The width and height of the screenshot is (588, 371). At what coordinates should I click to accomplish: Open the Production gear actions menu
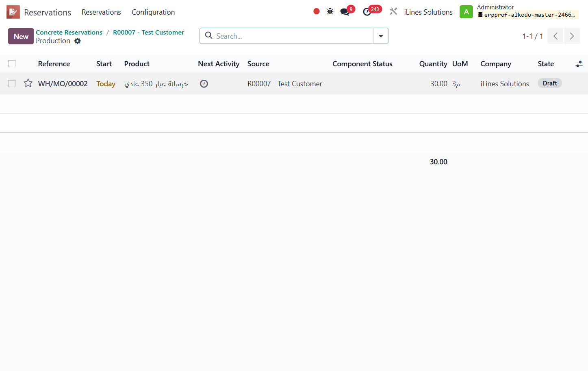(x=78, y=41)
